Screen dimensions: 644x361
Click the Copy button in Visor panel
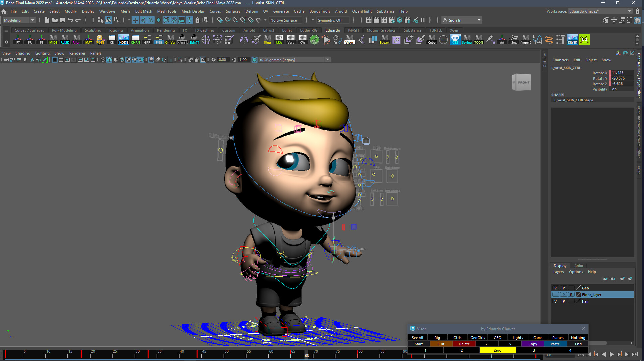(532, 344)
